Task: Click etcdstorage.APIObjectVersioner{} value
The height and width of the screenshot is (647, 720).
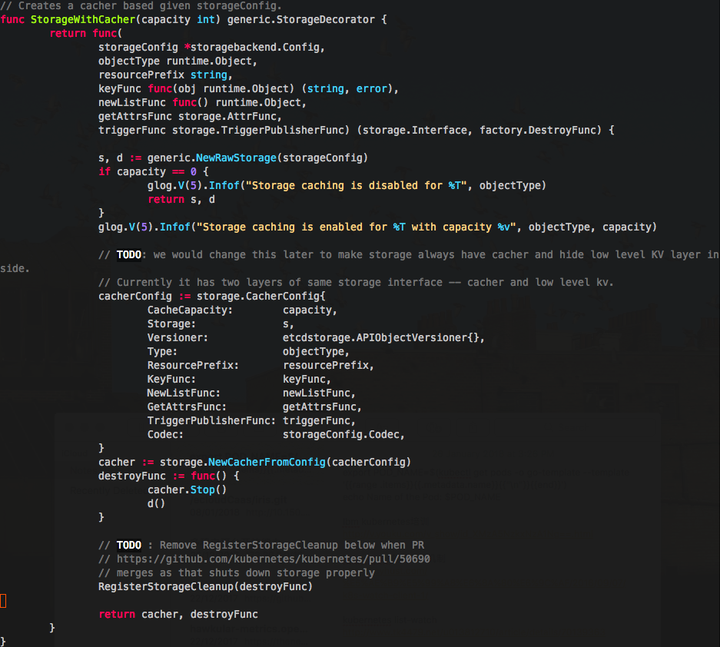Action: (383, 338)
